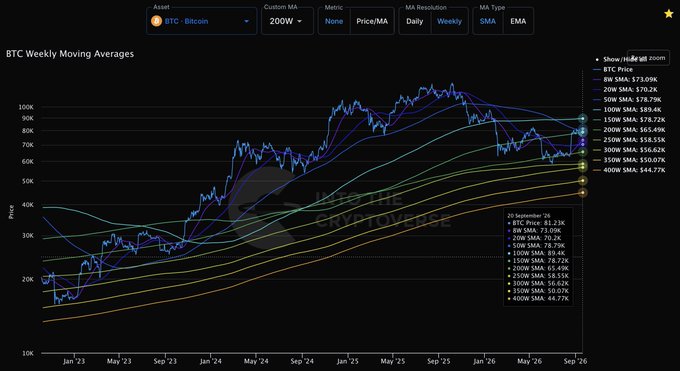680x371 pixels.
Task: Hide the 20W SMA legend series
Action: [x=624, y=89]
